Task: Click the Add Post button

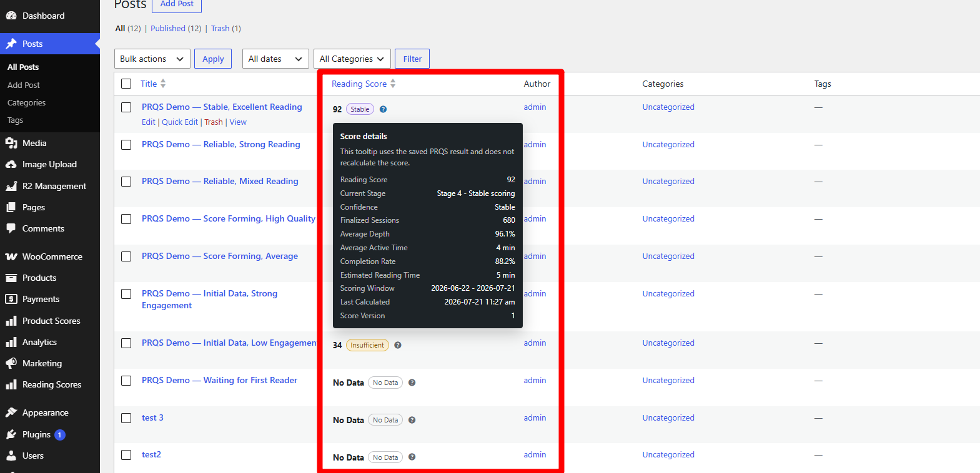Action: coord(177,4)
